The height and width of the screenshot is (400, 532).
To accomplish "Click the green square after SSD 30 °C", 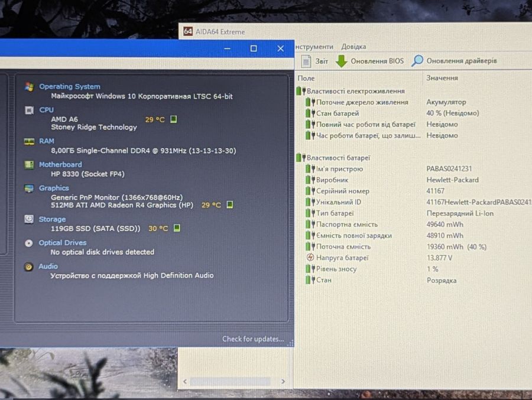I will click(177, 228).
